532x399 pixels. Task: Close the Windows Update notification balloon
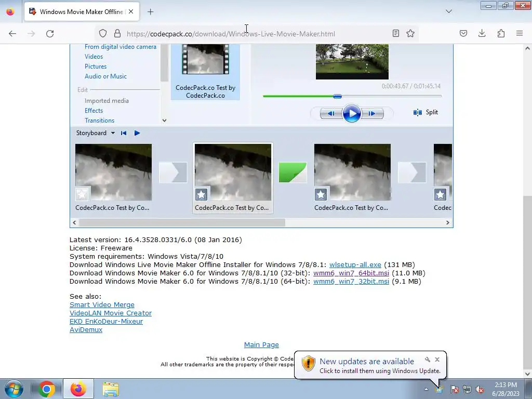coord(437,360)
